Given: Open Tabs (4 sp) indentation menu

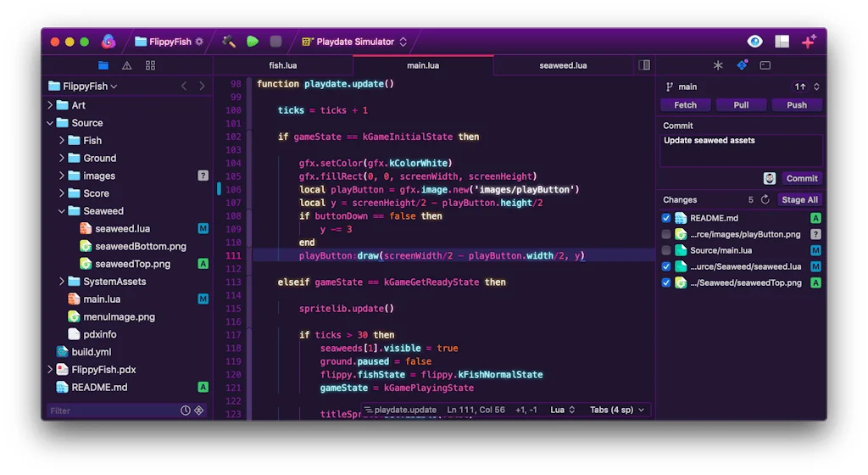Looking at the screenshot, I should pyautogui.click(x=617, y=410).
